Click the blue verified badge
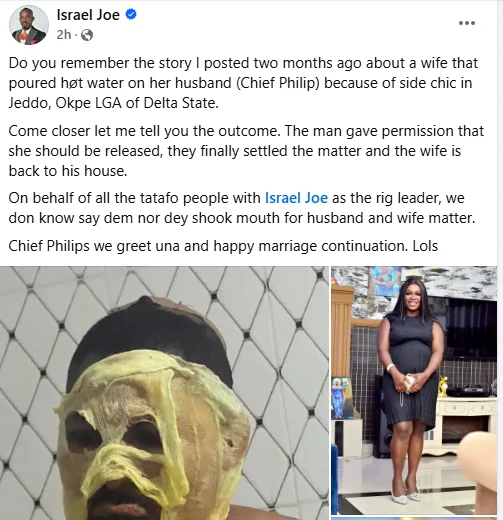Image resolution: width=503 pixels, height=520 pixels. (x=131, y=15)
